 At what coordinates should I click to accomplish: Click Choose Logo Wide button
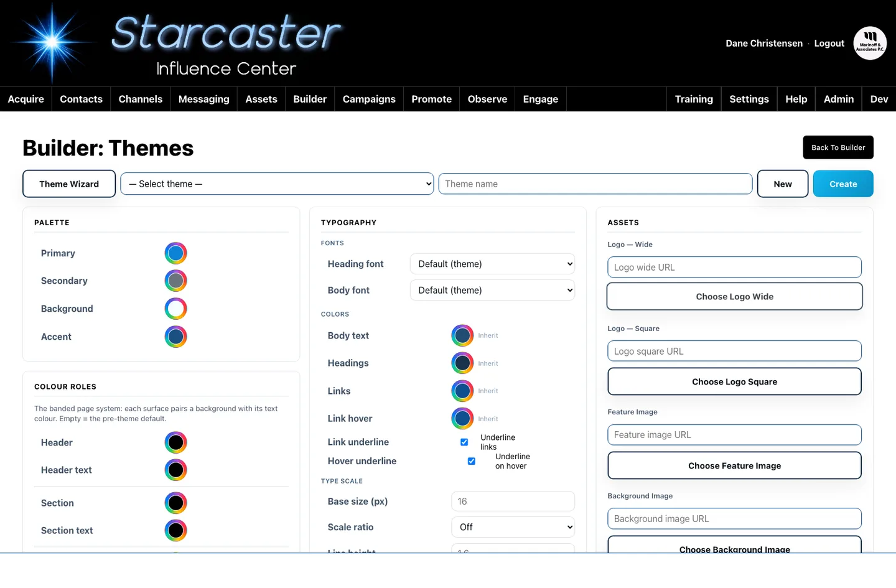pyautogui.click(x=735, y=297)
